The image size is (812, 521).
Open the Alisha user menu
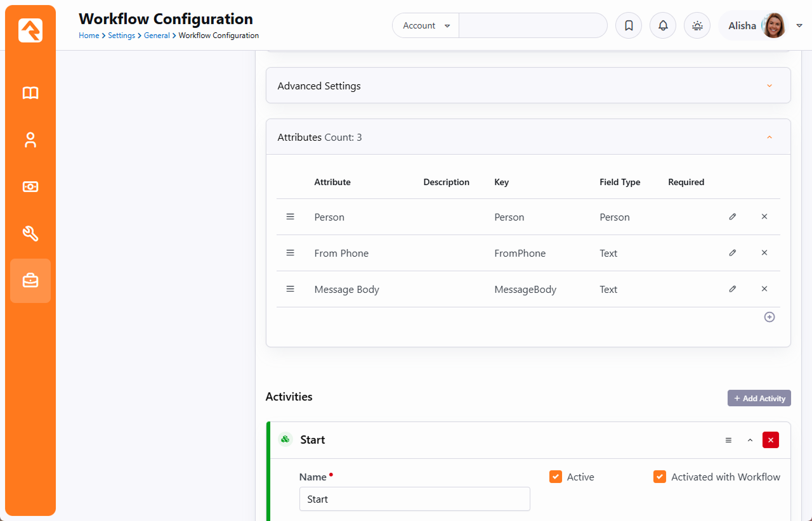click(761, 26)
